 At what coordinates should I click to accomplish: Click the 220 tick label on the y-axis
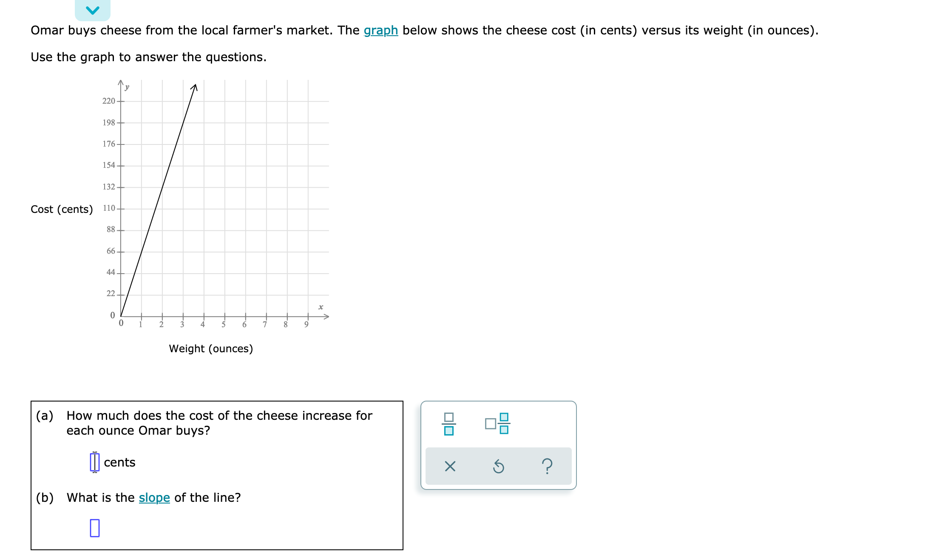[x=108, y=101]
